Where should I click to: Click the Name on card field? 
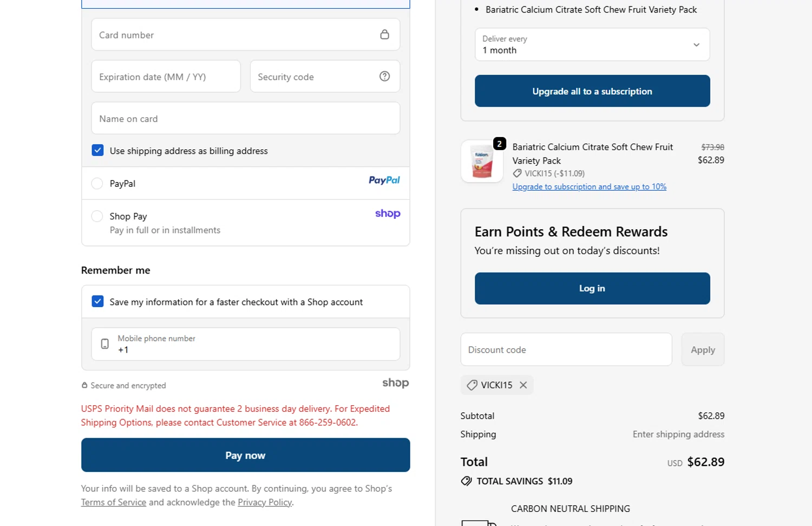click(245, 118)
